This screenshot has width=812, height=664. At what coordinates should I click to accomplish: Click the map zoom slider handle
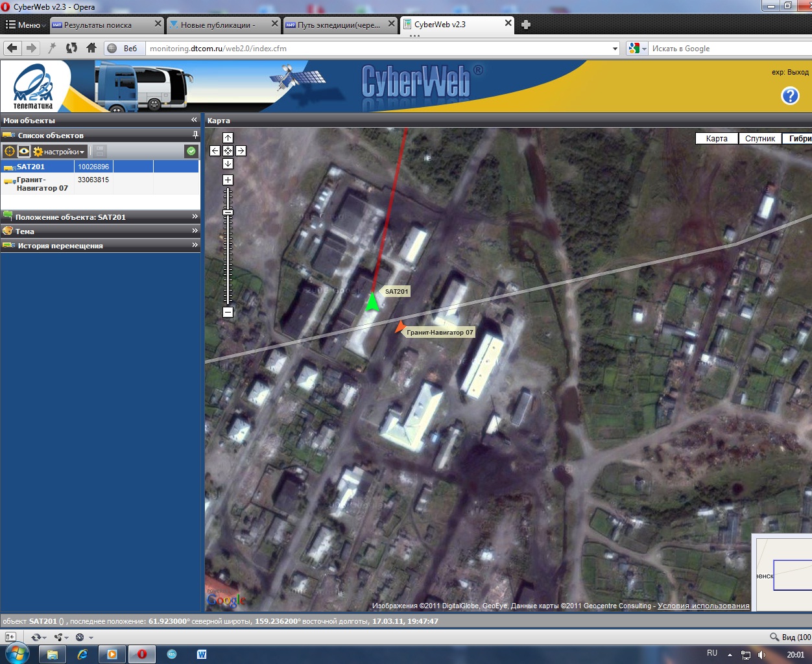pos(228,213)
